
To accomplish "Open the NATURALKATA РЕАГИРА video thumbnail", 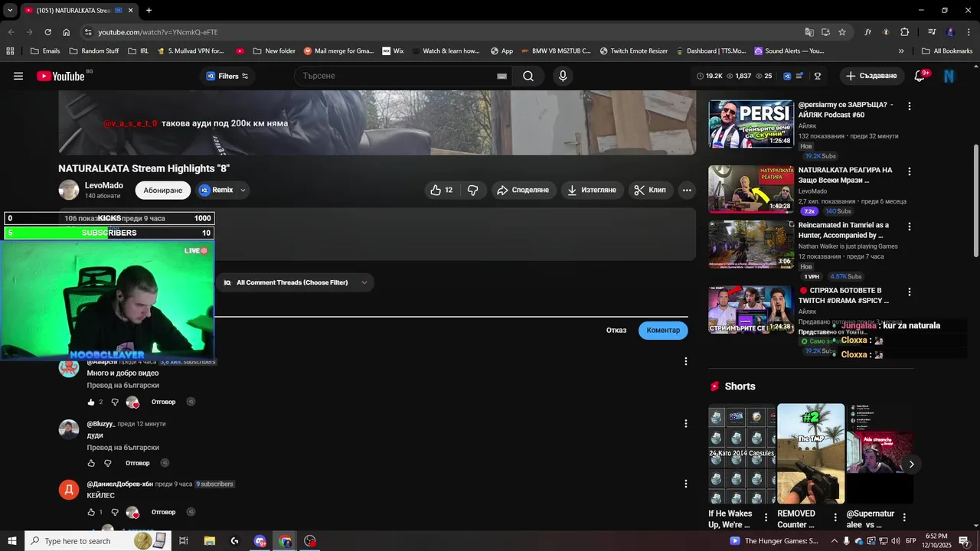I will tap(751, 189).
